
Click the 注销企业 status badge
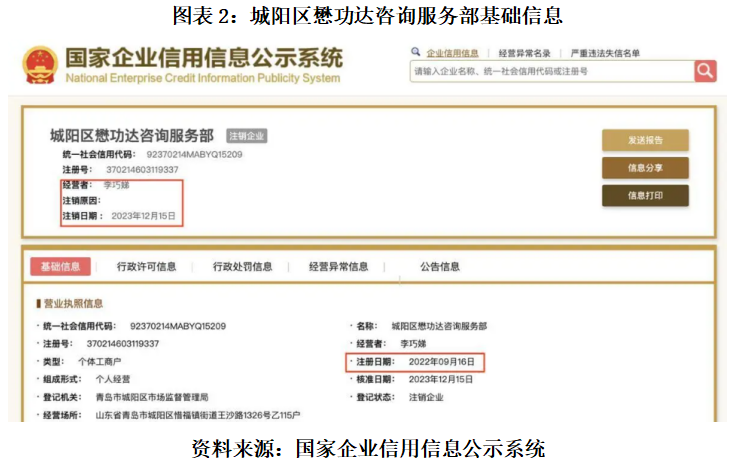click(247, 137)
